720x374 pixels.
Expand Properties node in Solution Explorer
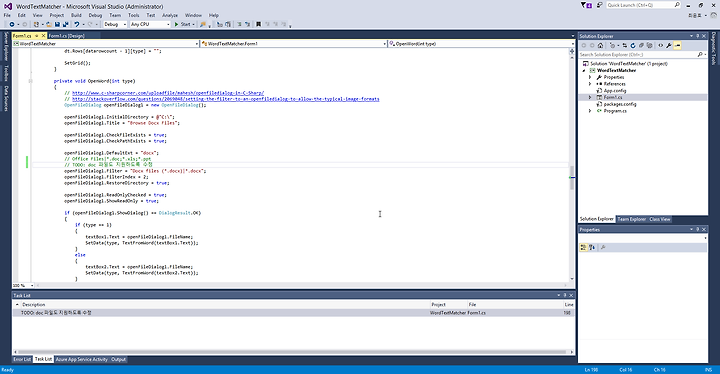(590, 77)
